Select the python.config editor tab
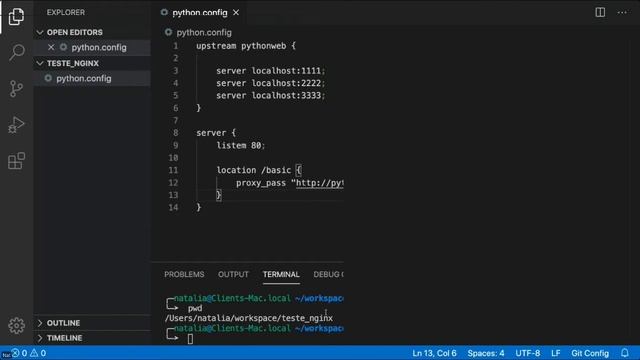This screenshot has width=640, height=360. tap(200, 13)
